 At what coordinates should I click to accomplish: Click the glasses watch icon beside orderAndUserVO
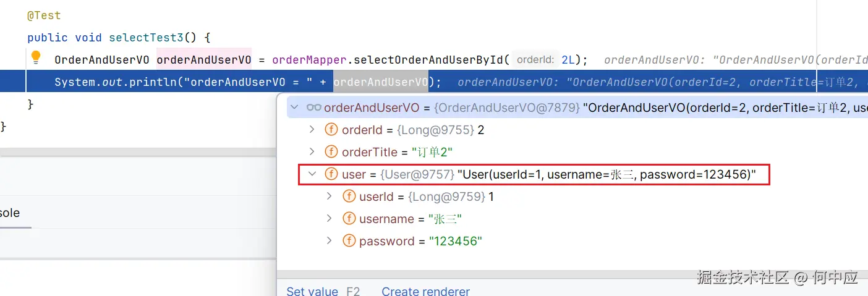(x=314, y=108)
